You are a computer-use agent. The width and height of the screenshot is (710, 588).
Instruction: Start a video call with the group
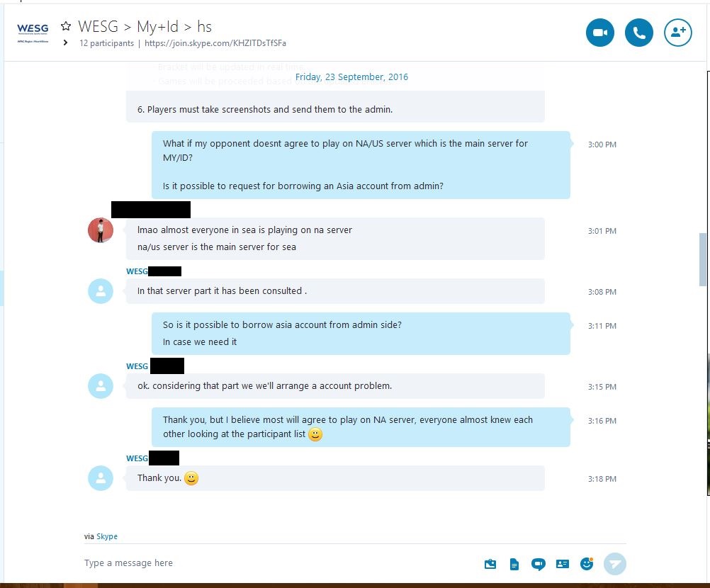(x=599, y=33)
